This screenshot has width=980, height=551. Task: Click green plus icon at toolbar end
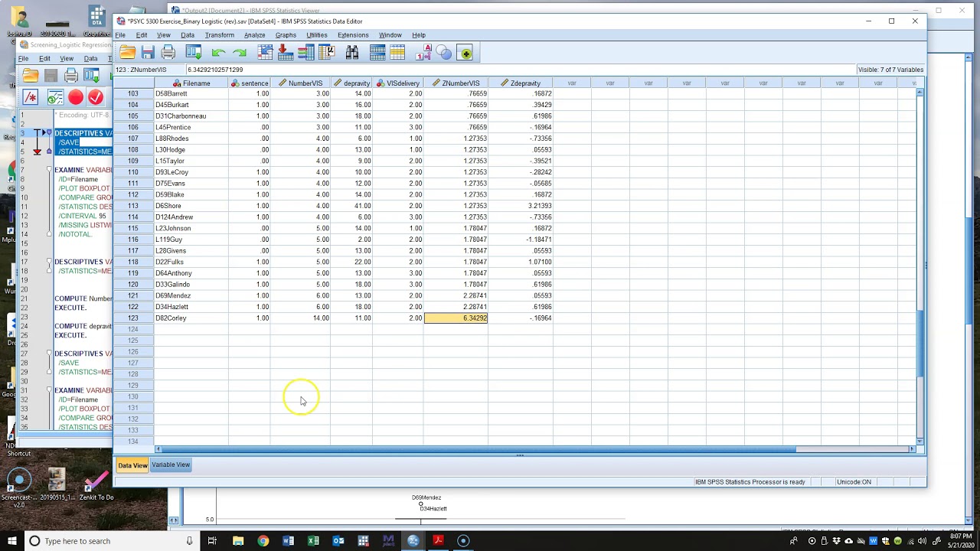click(x=465, y=53)
